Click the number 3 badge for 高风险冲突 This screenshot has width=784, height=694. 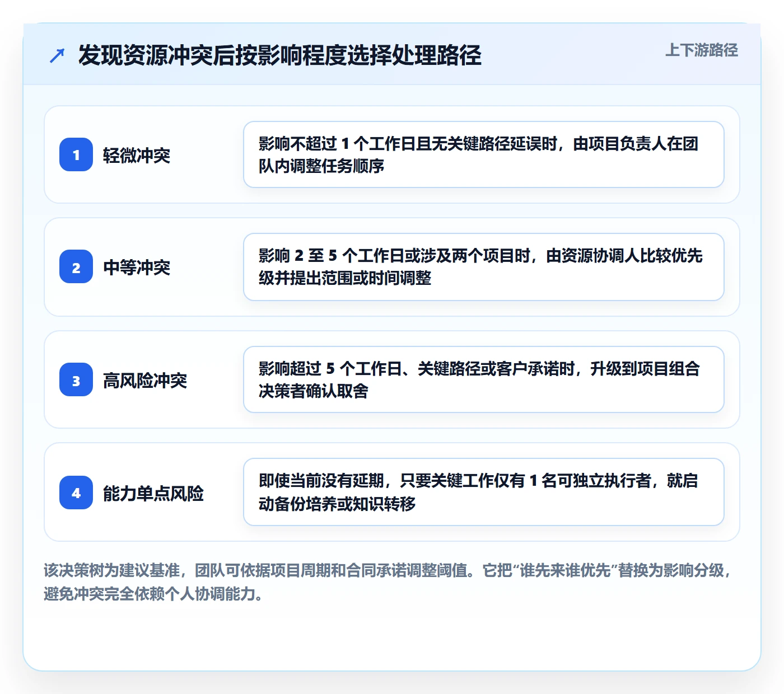coord(76,379)
